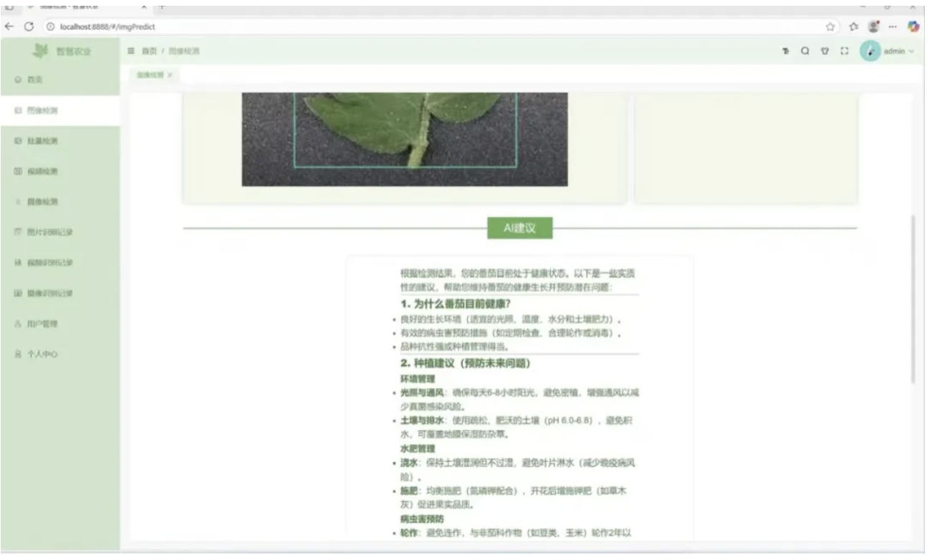Click heading 2. 种植建议 (预防未来问题)

[465, 364]
